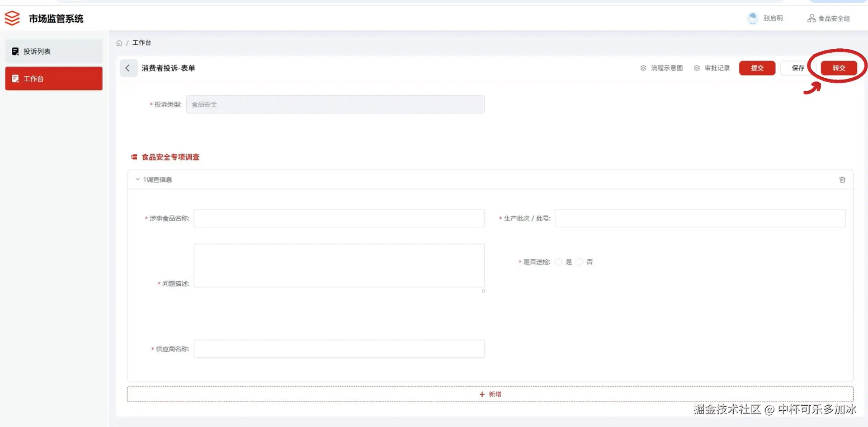Click the 转交 button
This screenshot has height=427, width=868.
[x=839, y=68]
